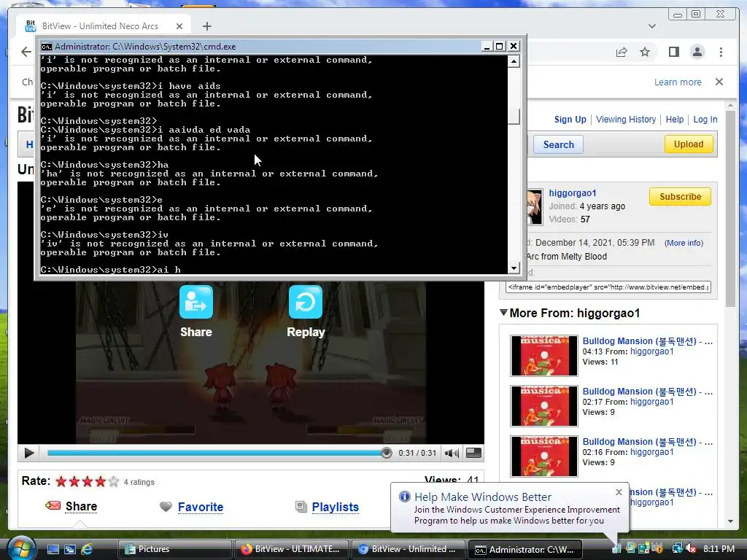Click Switch between windows quick launch icon
The height and width of the screenshot is (560, 747).
pyautogui.click(x=70, y=549)
